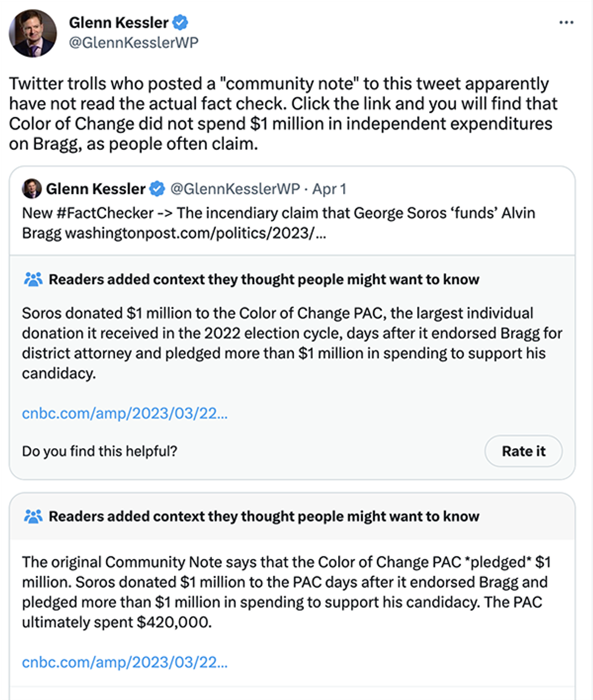Image resolution: width=593 pixels, height=700 pixels.
Task: Click the @GlennKesslerWP handle in quoted tweet
Action: click(x=235, y=189)
